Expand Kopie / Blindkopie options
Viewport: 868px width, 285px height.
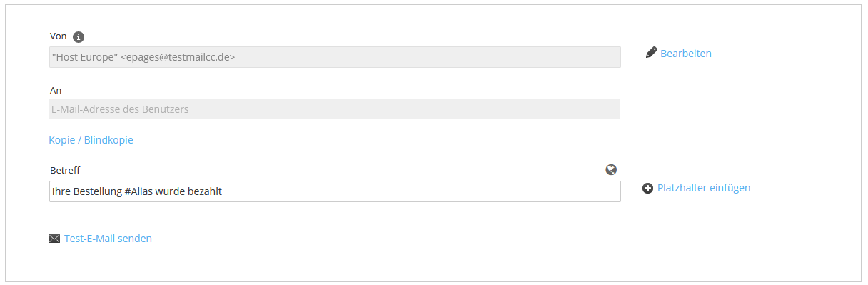click(x=91, y=139)
